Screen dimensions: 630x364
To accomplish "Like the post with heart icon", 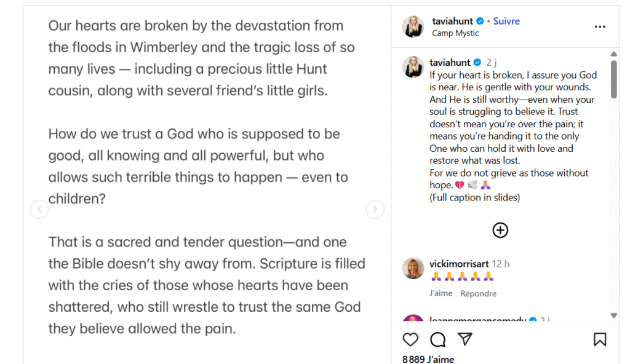I will click(x=410, y=339).
